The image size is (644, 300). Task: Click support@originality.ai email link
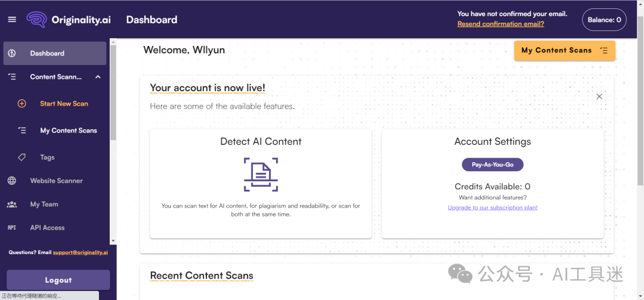point(80,252)
